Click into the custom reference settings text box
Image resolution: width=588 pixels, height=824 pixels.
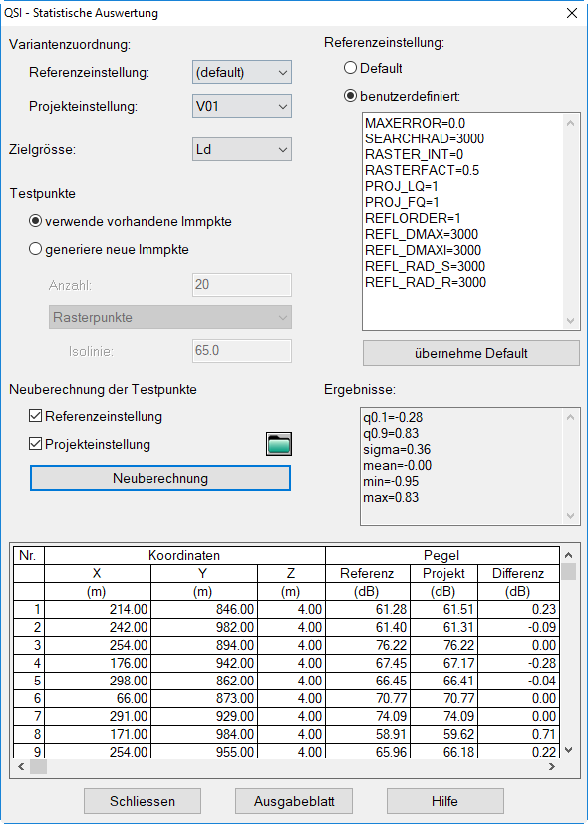(463, 223)
